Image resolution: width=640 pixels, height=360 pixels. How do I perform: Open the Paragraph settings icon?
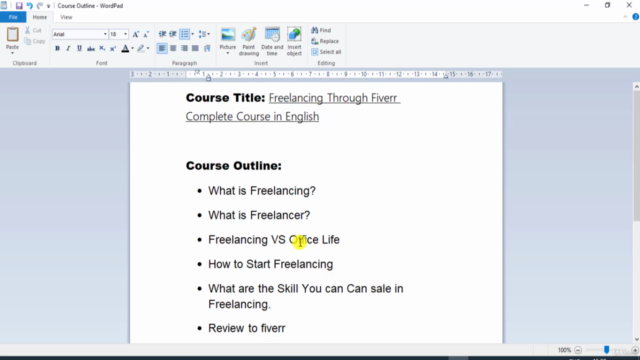(x=207, y=49)
